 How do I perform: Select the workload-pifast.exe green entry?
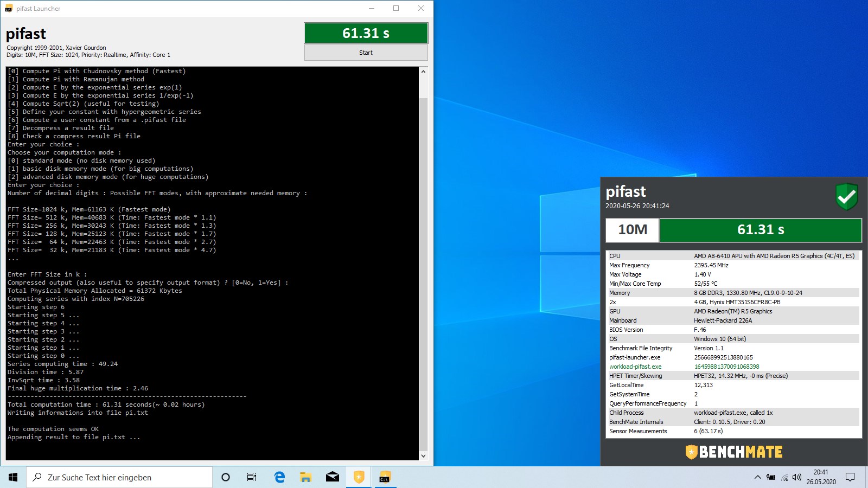point(635,367)
